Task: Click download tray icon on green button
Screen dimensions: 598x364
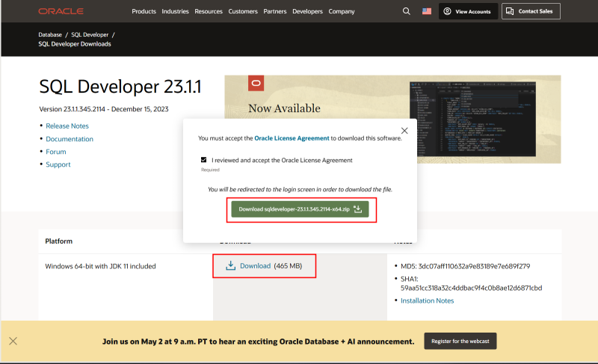Action: [x=358, y=209]
